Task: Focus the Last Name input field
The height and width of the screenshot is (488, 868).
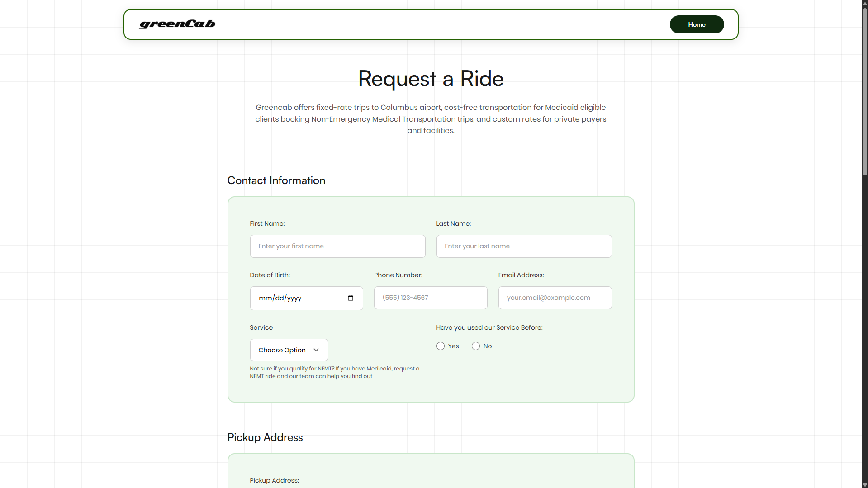Action: [x=523, y=246]
